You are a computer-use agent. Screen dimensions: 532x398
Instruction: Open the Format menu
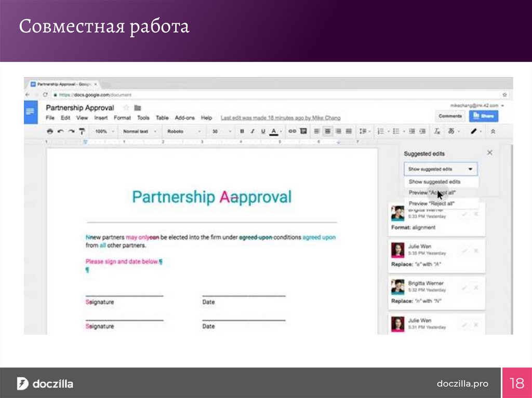[122, 118]
